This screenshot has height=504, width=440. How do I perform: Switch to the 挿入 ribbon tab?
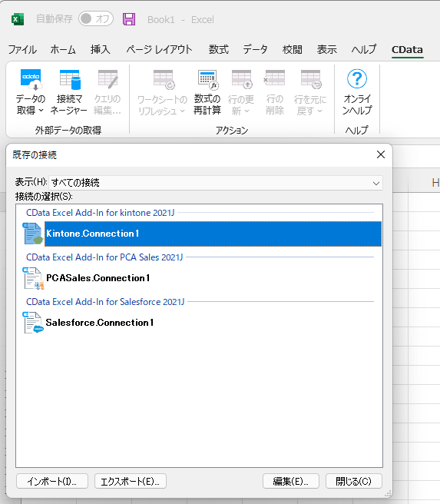pos(101,49)
